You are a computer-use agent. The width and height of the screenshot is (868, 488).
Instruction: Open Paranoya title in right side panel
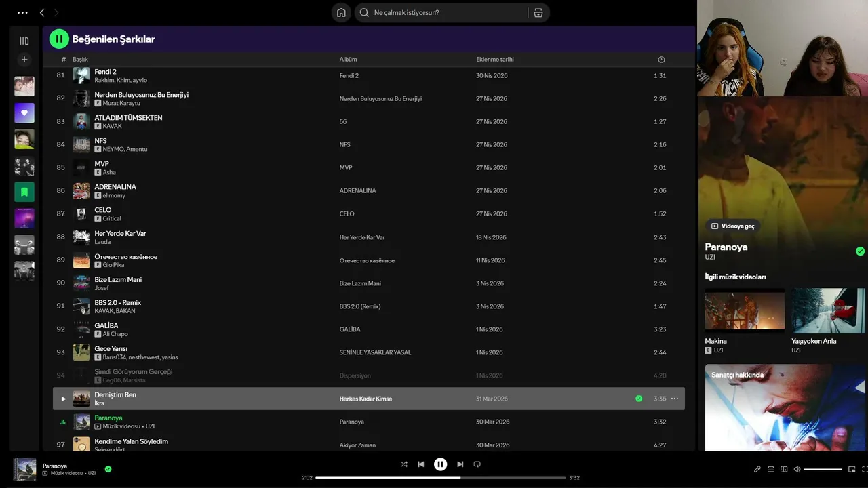(x=726, y=247)
